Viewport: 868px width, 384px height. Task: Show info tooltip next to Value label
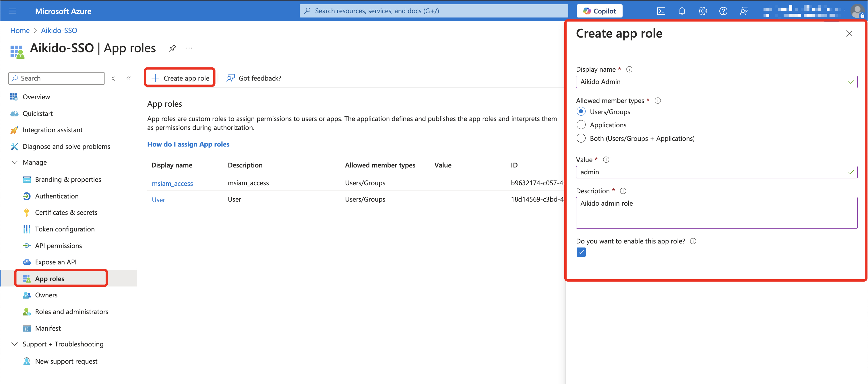606,159
